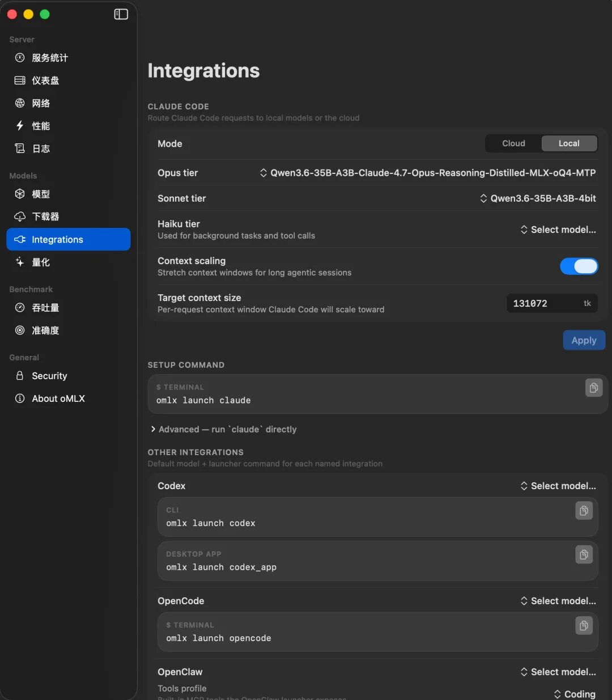The height and width of the screenshot is (700, 612).
Task: Click the macOS green zoom window button
Action: 45,14
